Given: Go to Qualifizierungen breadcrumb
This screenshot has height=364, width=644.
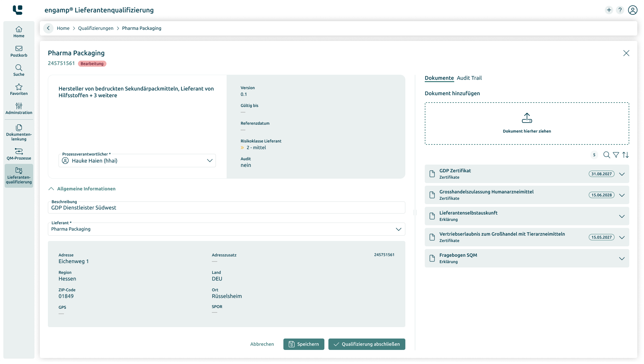Looking at the screenshot, I should [96, 28].
